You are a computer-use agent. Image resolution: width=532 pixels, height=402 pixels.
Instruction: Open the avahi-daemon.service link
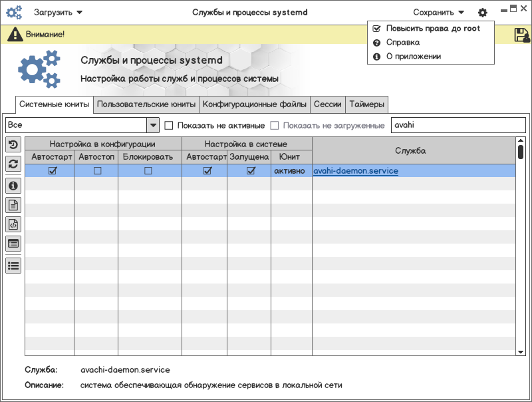(356, 171)
